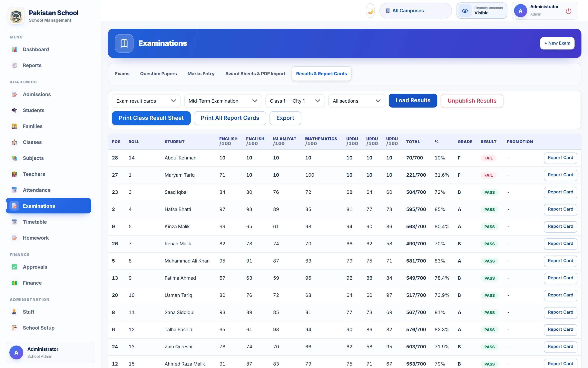Viewport: 588px width, 368px height.
Task: Click the Finance money icon
Action: point(14,283)
